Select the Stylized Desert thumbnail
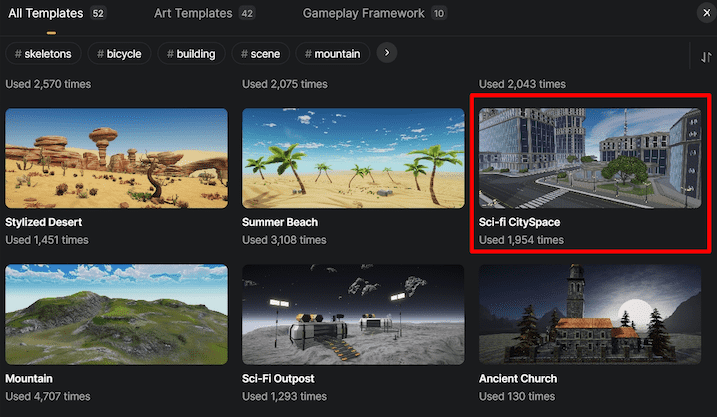 (x=116, y=158)
